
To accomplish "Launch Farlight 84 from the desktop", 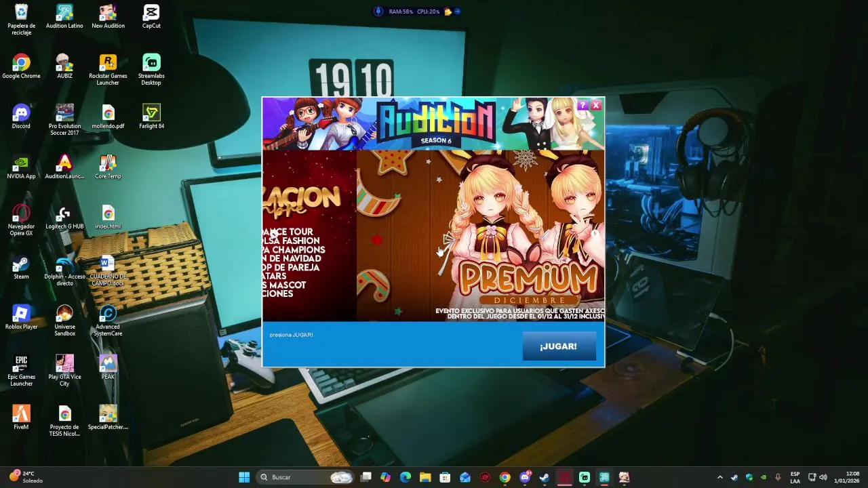I will tap(151, 117).
